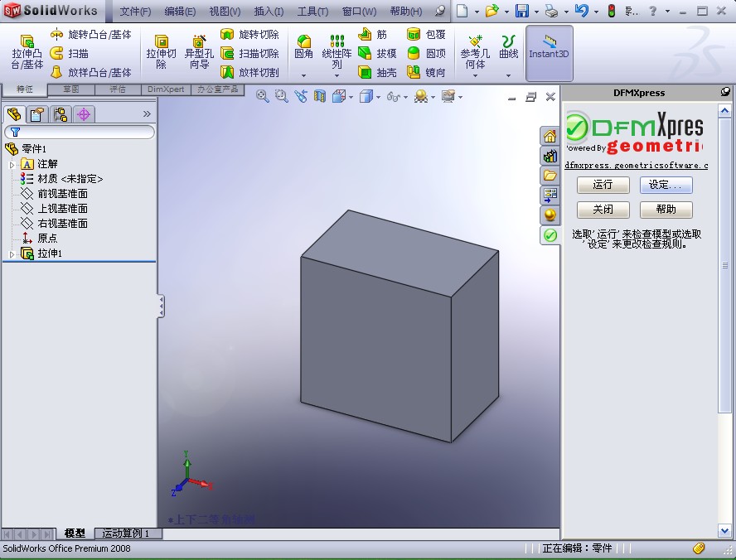Open the 编辑(E) menu
Viewport: 736px width, 560px height.
180,12
